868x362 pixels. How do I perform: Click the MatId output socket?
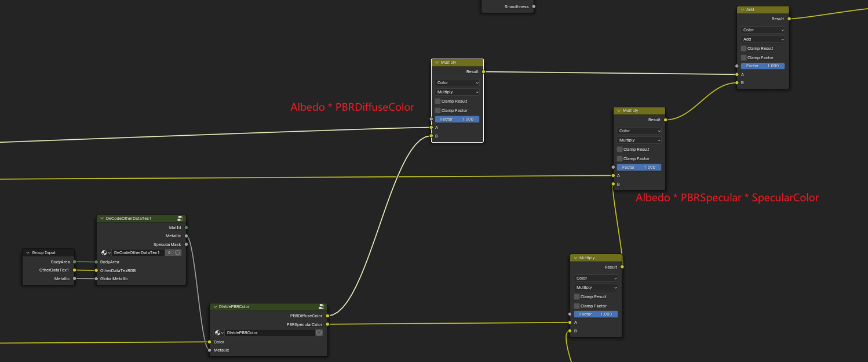pyautogui.click(x=186, y=227)
